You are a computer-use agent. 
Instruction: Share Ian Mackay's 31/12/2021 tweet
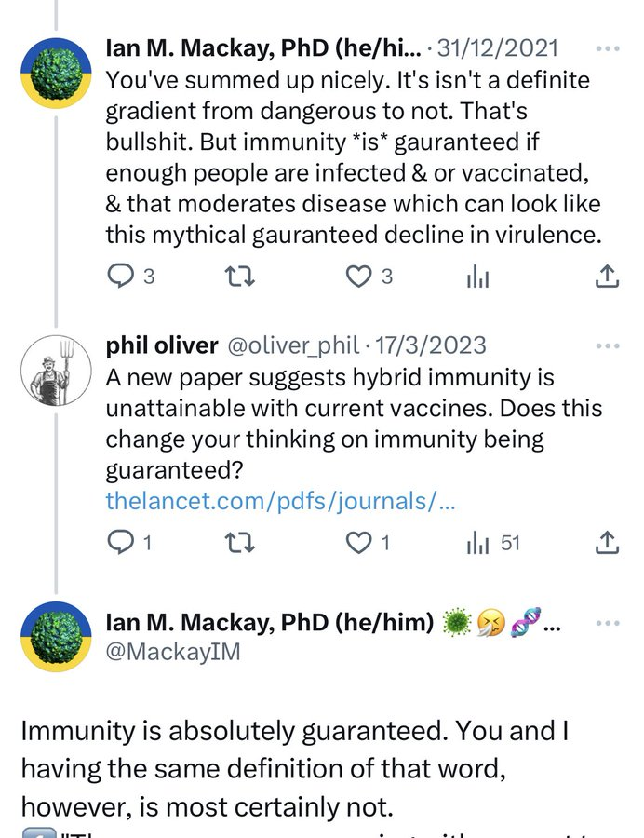pyautogui.click(x=606, y=276)
